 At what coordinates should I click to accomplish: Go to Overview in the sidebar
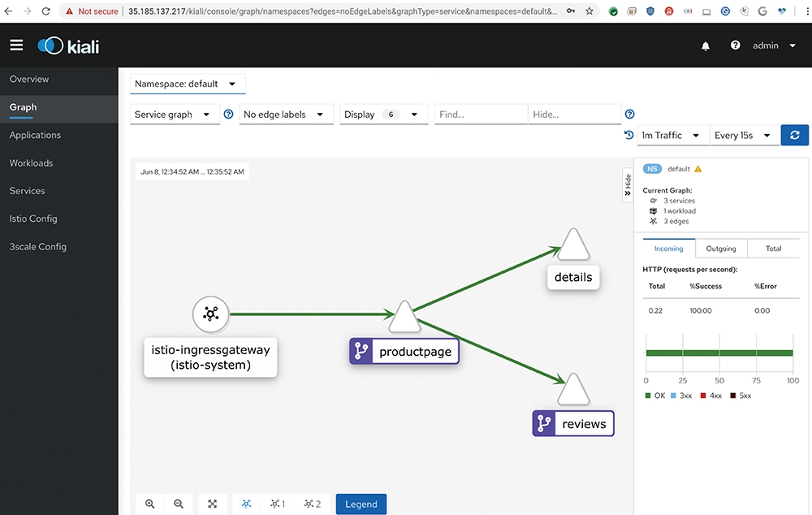click(29, 80)
